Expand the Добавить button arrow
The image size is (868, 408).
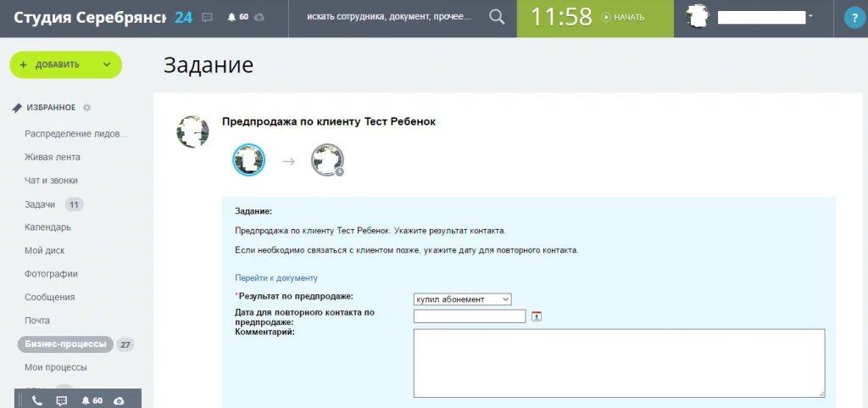click(x=106, y=64)
